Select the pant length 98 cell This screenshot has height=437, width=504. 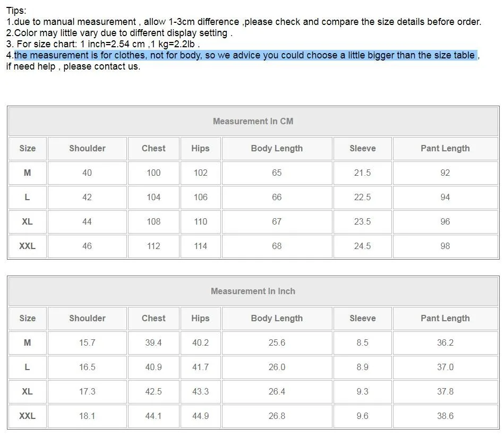click(445, 246)
